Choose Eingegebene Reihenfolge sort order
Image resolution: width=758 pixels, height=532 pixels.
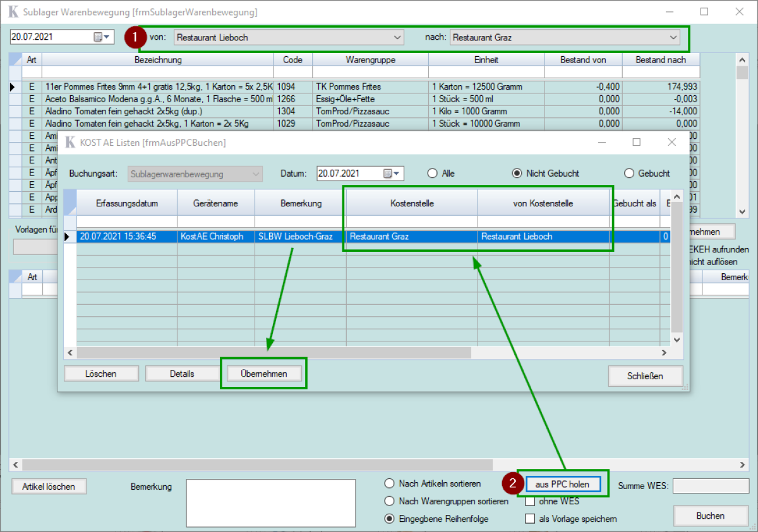(390, 519)
